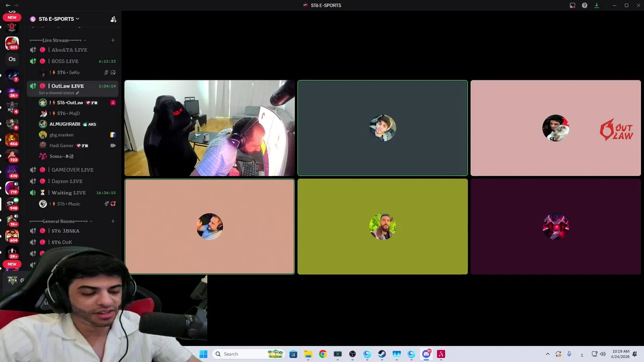Click Set a channel status link
This screenshot has width=644, height=362.
tap(58, 93)
